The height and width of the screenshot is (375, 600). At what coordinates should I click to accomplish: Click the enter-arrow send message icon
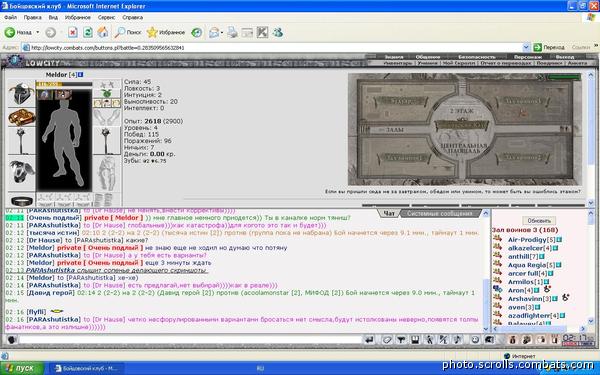[x=369, y=339]
